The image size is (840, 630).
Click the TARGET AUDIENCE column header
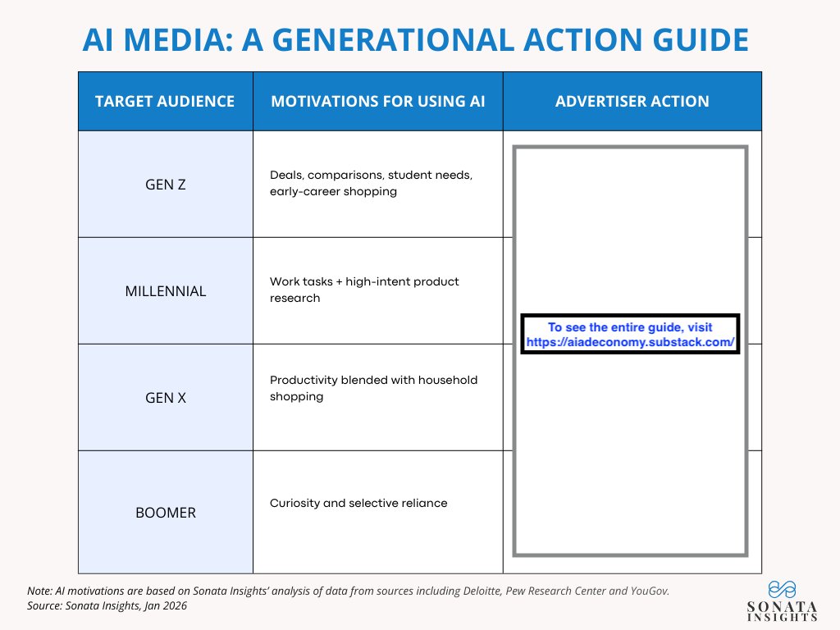[165, 101]
